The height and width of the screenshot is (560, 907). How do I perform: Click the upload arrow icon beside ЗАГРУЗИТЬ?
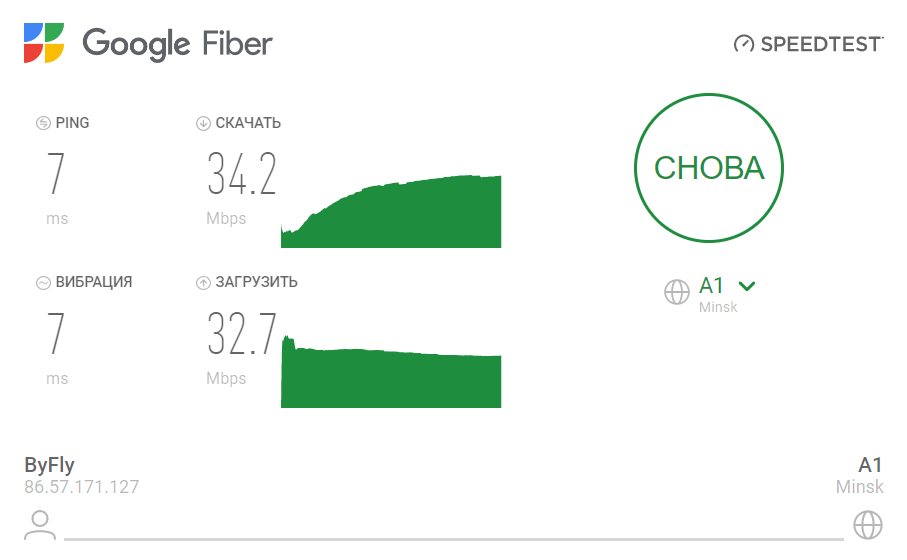pos(203,282)
